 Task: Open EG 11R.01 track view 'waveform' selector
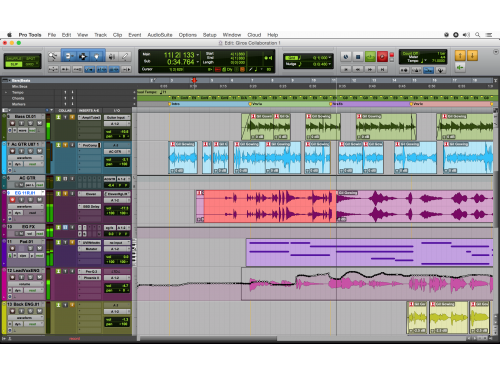pyautogui.click(x=25, y=206)
